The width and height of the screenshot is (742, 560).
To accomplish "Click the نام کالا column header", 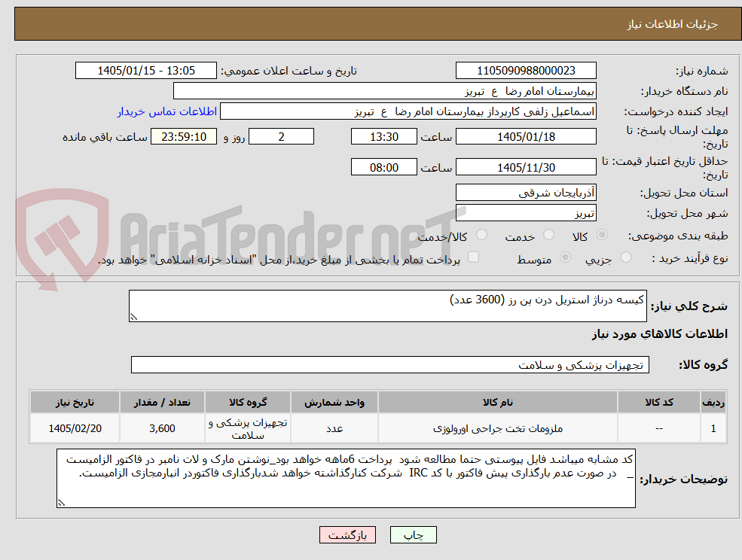I will (497, 403).
